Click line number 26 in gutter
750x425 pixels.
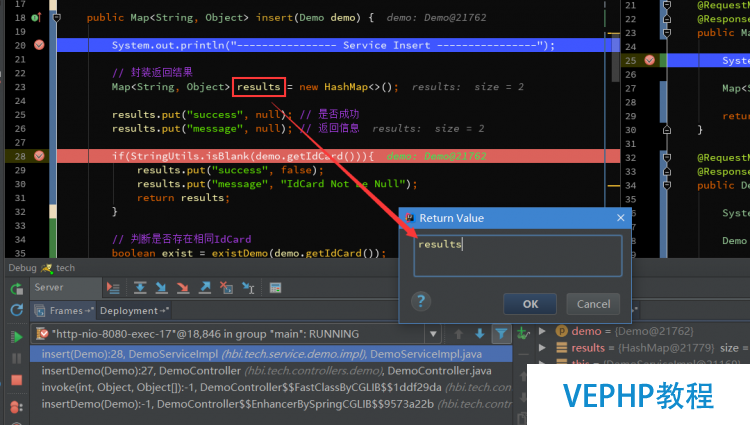click(20, 129)
